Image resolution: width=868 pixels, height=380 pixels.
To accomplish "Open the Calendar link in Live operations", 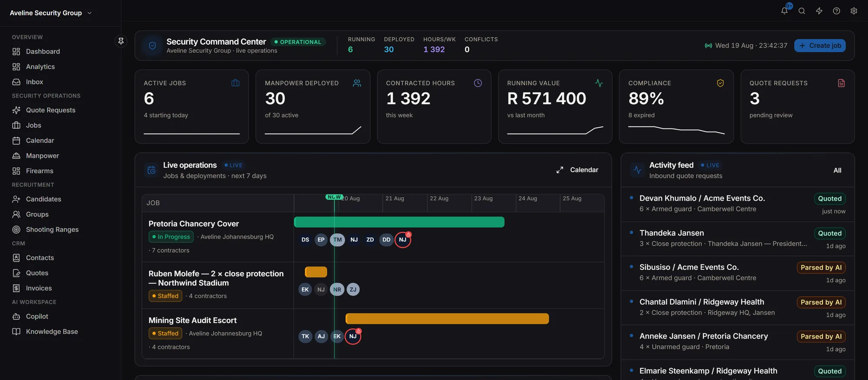I will [584, 170].
